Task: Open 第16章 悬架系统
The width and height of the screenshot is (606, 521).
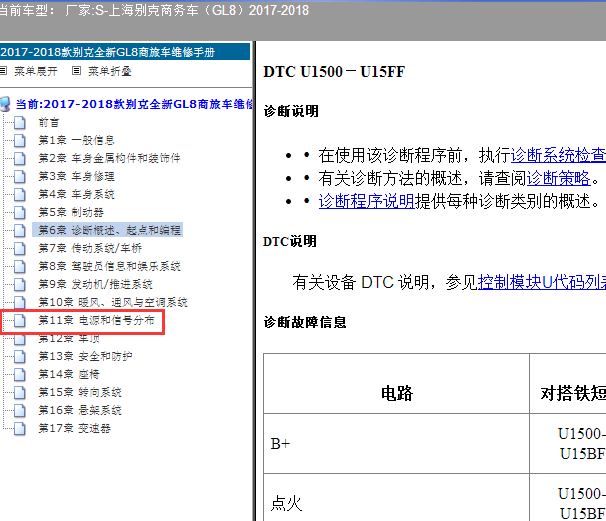Action: click(80, 410)
